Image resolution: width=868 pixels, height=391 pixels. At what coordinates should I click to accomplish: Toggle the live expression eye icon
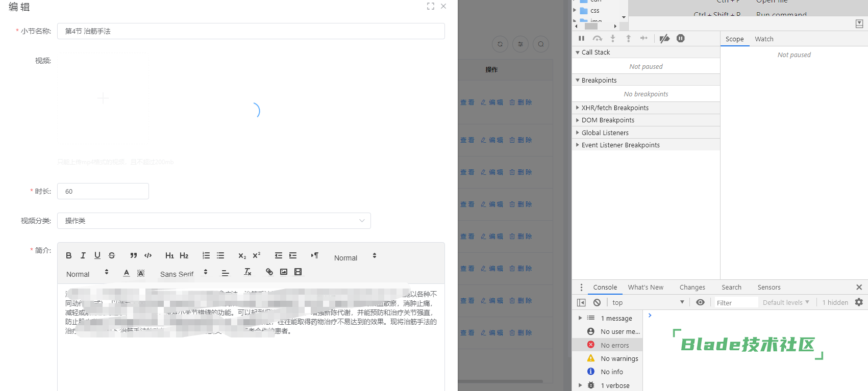click(700, 302)
